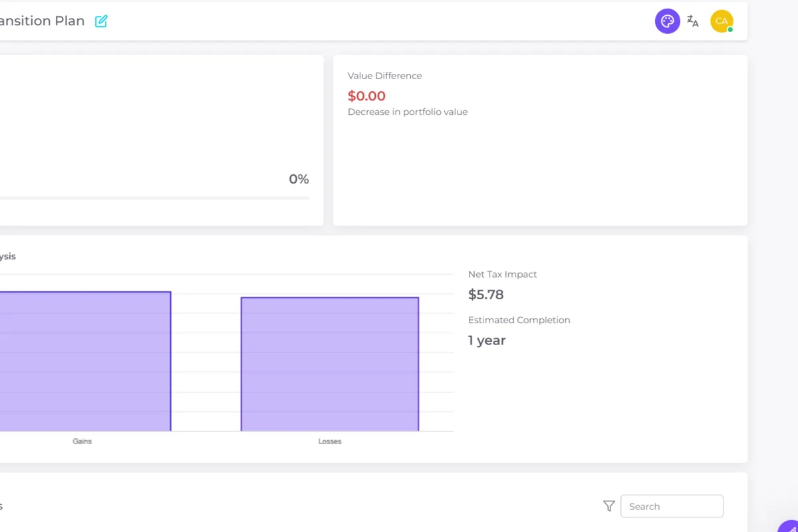The image size is (798, 532).
Task: Click the 0% progress percentage
Action: pyautogui.click(x=299, y=180)
